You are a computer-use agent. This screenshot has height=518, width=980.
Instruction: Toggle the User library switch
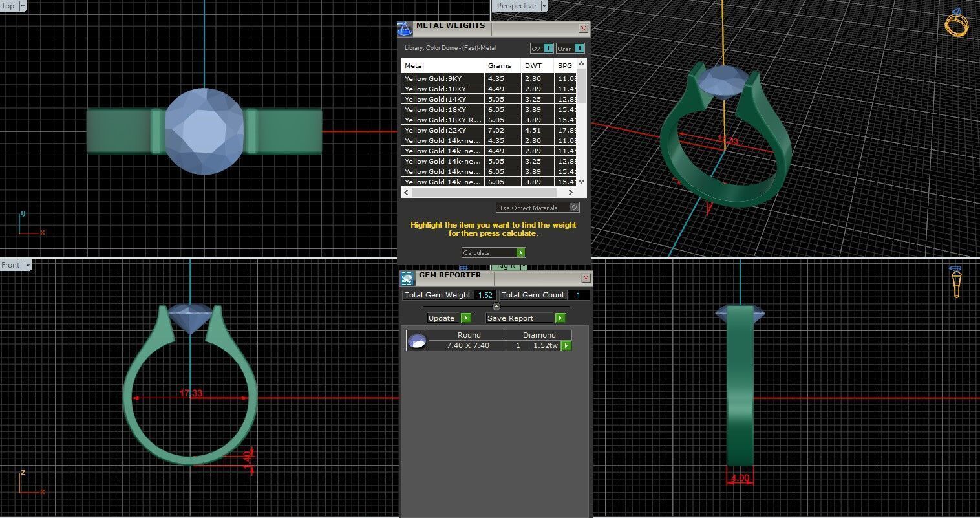pyautogui.click(x=579, y=49)
